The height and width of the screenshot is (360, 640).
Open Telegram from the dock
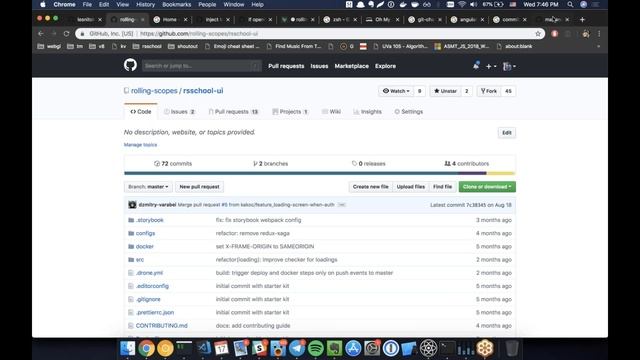point(297,348)
